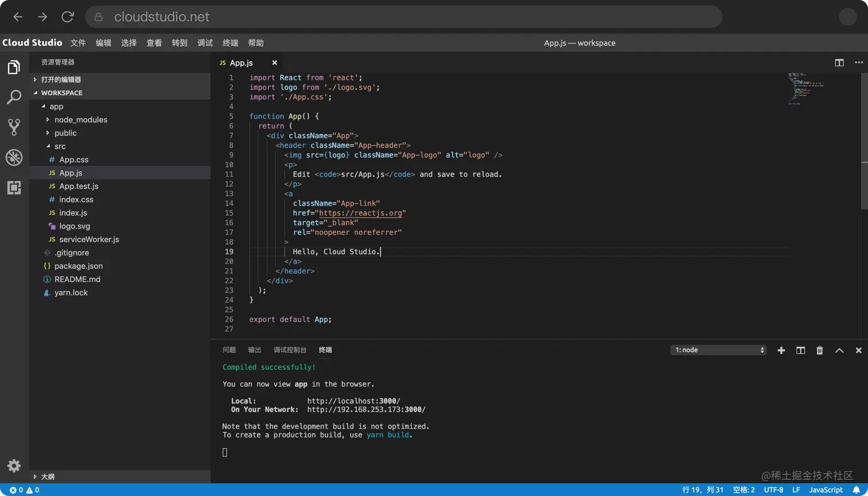Maximize the panel with up chevron
The image size is (868, 496).
[x=839, y=350]
